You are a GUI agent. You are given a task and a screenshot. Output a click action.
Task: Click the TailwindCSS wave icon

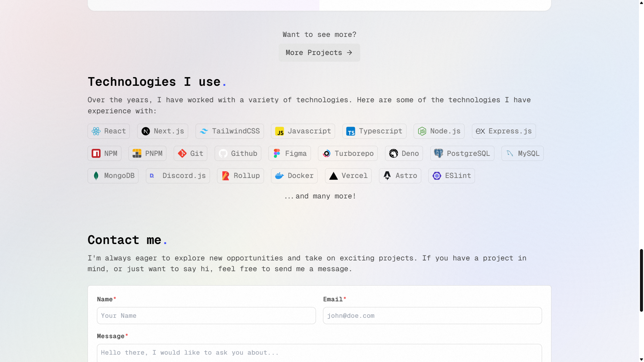[204, 131]
